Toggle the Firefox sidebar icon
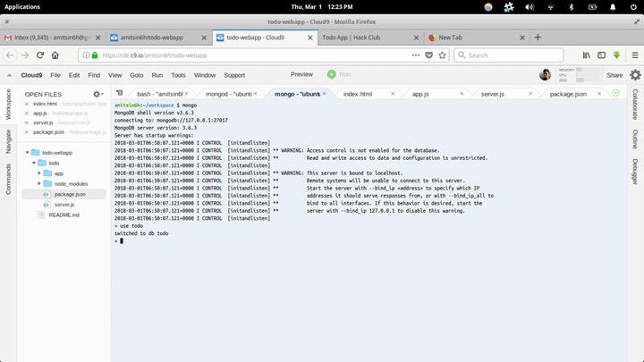644x362 pixels. click(601, 55)
